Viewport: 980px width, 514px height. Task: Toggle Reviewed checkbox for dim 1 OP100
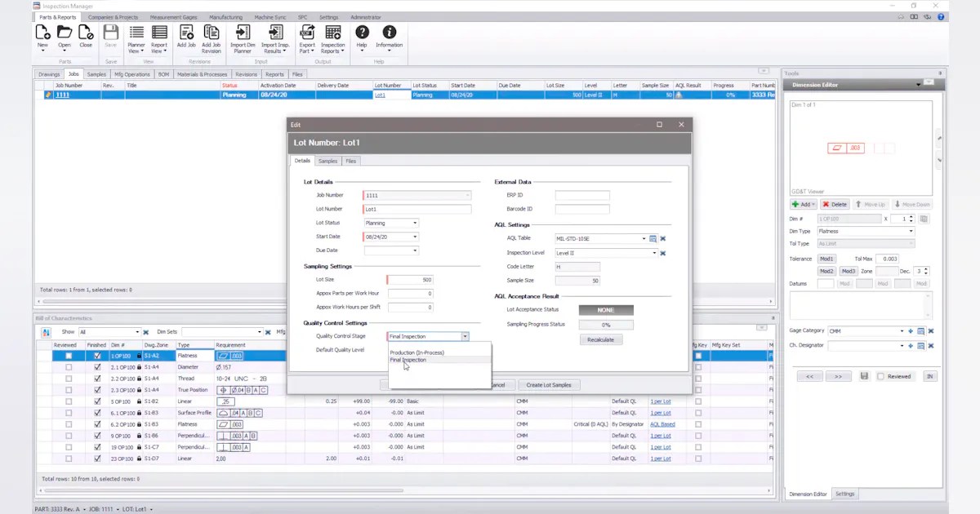tap(69, 356)
